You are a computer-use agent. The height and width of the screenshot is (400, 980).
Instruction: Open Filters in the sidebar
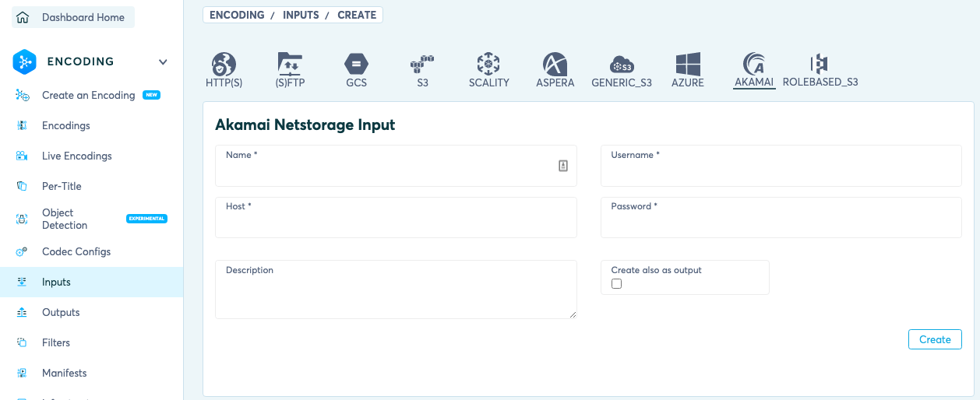pyautogui.click(x=56, y=342)
